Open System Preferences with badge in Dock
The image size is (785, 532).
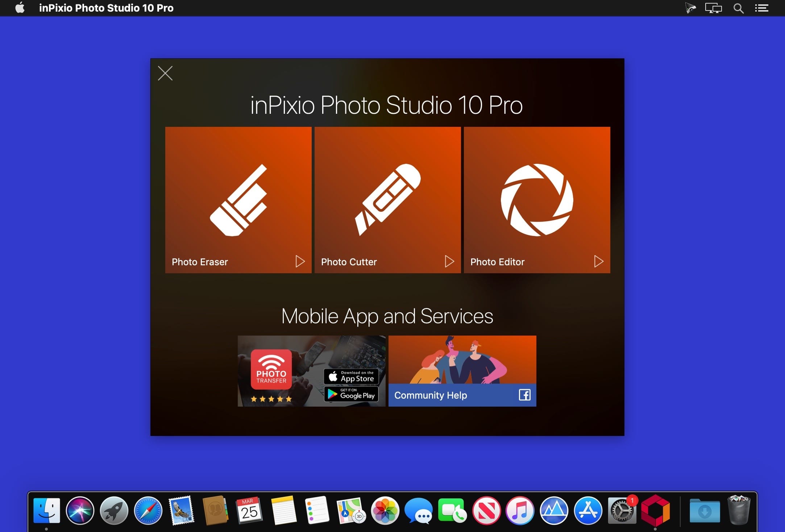click(622, 511)
